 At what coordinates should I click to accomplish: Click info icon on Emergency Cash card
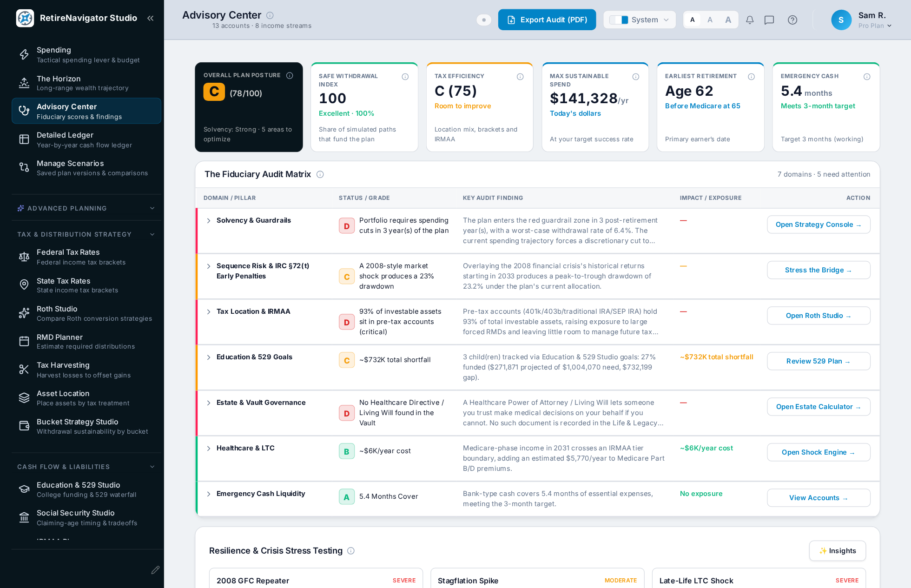pos(867,77)
